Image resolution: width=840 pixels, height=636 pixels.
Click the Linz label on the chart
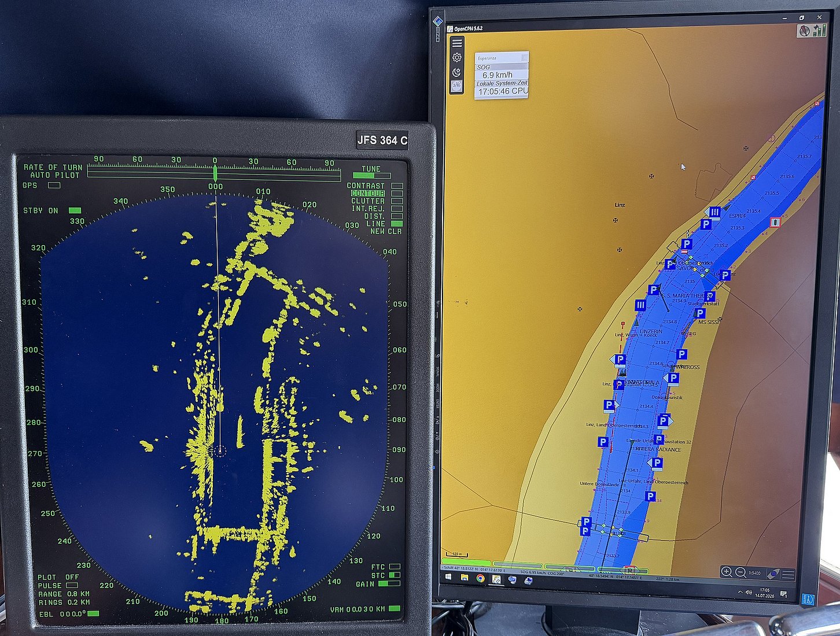click(620, 205)
